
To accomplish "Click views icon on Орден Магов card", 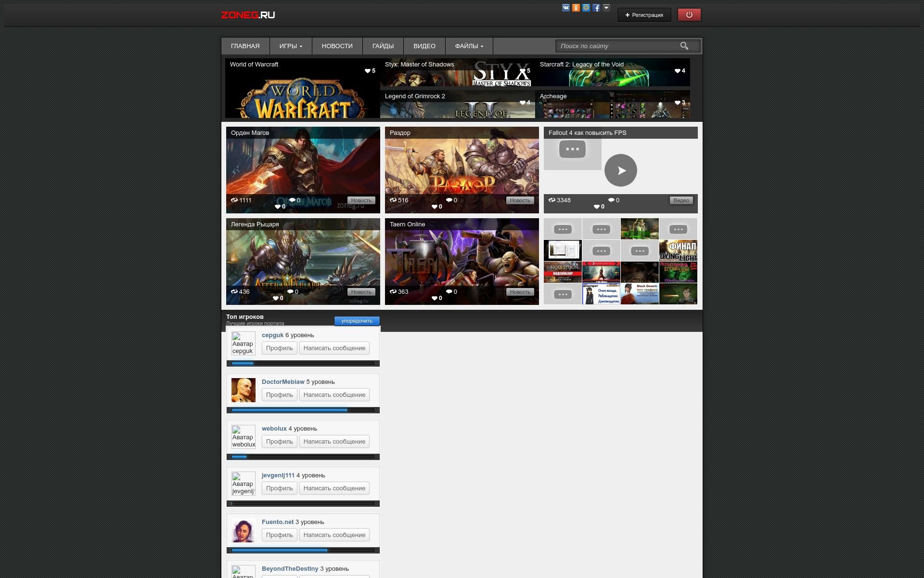I will (234, 200).
